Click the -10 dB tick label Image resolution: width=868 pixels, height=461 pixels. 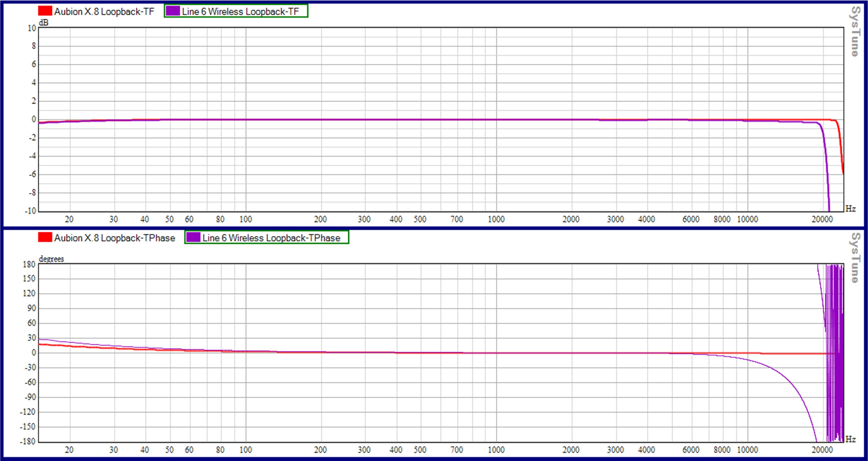coord(30,211)
